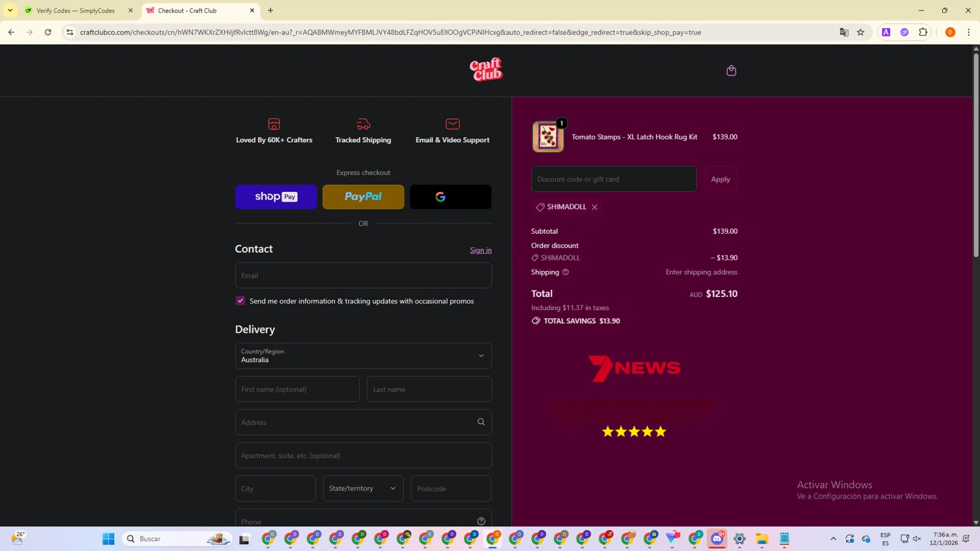
Task: Open the volume control in tray
Action: 917,539
